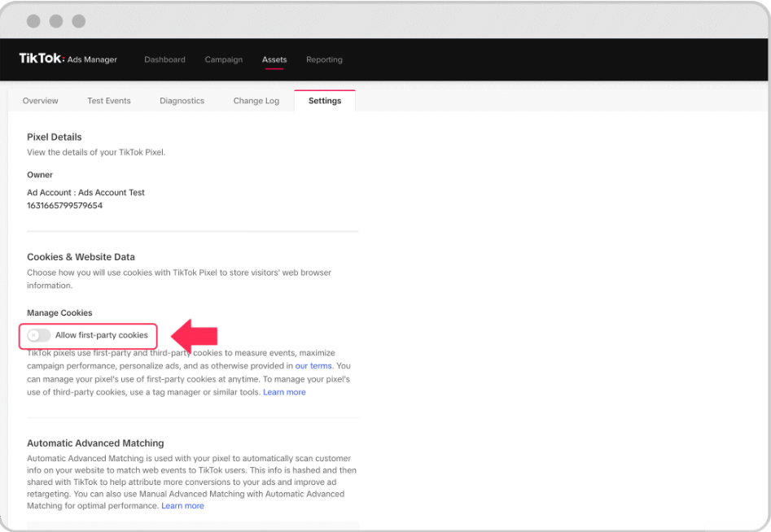771x532 pixels.
Task: Open the 'our terms' link
Action: (313, 366)
